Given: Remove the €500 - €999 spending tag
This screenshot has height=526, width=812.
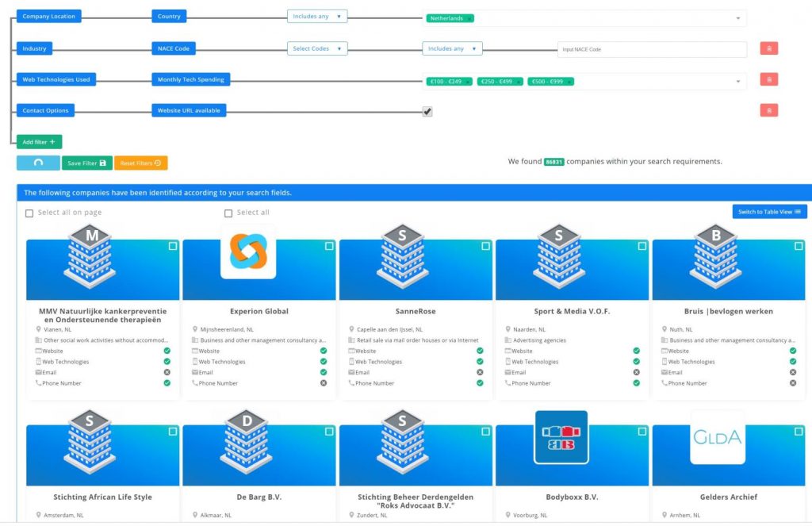Looking at the screenshot, I should 569,82.
